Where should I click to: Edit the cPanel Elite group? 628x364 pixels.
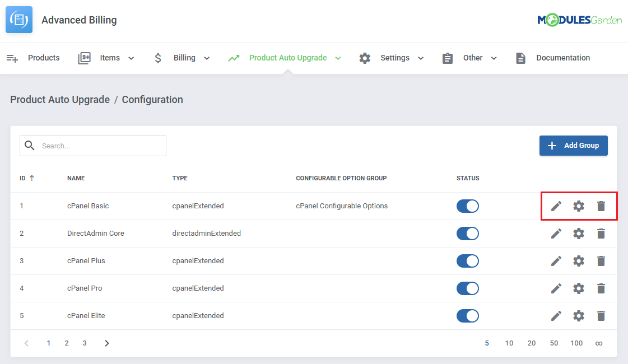click(556, 316)
